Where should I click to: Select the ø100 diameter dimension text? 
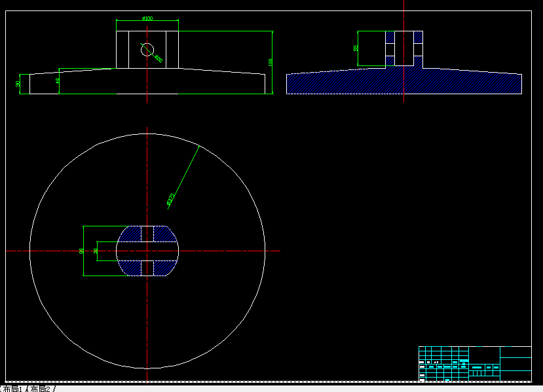(x=147, y=18)
